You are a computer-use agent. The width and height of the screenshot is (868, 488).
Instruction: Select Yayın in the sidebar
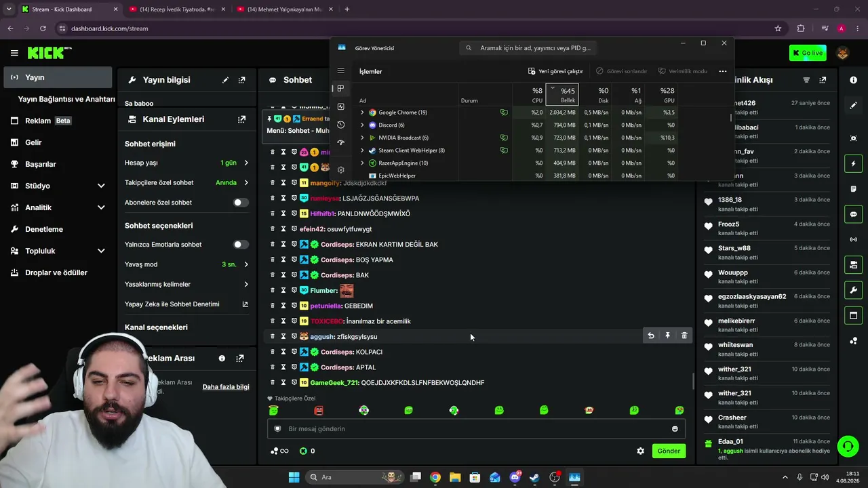(57, 77)
